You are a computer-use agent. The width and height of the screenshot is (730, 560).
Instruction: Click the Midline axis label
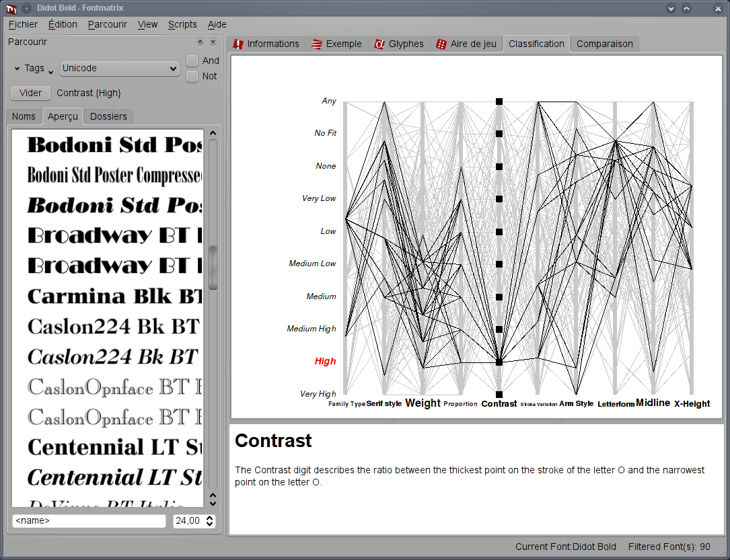(653, 403)
